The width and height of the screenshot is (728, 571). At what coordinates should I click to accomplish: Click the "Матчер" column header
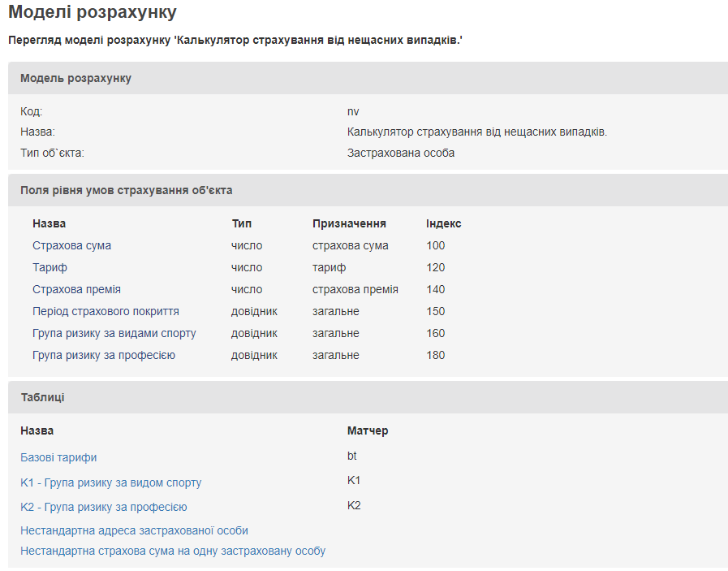click(368, 430)
